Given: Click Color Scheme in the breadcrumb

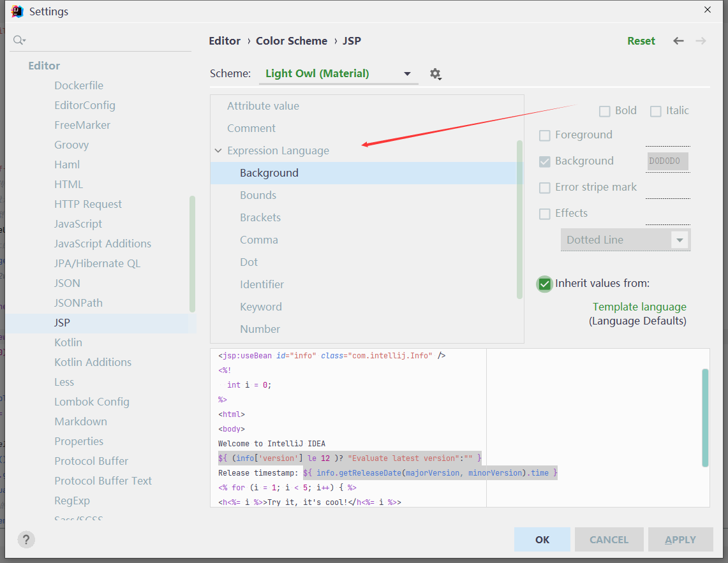Looking at the screenshot, I should tap(292, 41).
